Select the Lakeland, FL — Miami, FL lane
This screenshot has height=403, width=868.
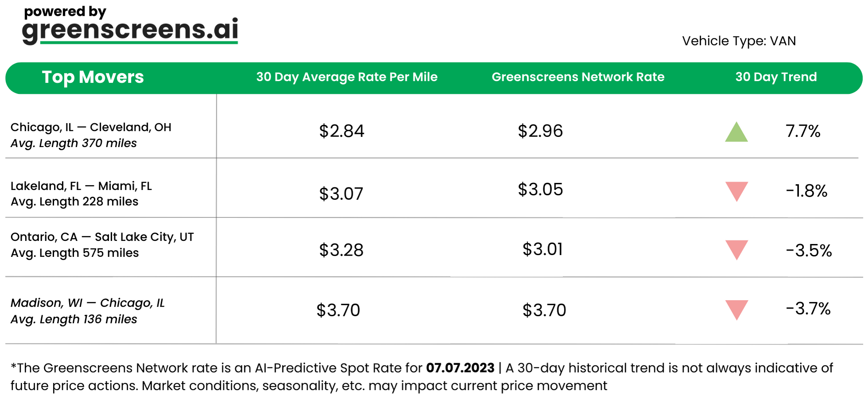(81, 186)
